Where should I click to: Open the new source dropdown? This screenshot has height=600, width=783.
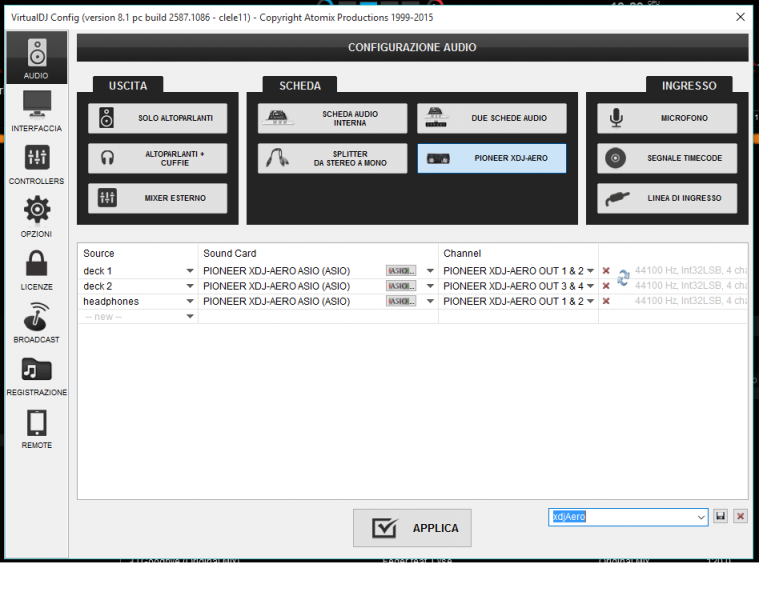(190, 316)
